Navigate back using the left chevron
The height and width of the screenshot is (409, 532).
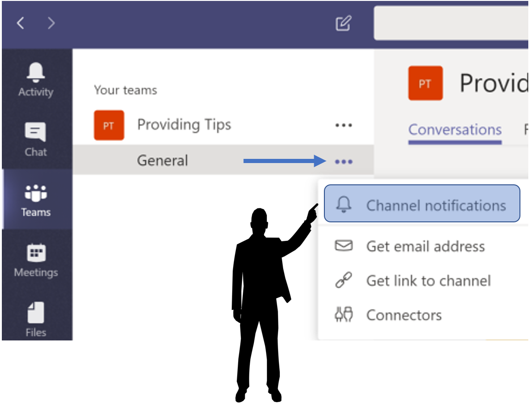click(20, 22)
